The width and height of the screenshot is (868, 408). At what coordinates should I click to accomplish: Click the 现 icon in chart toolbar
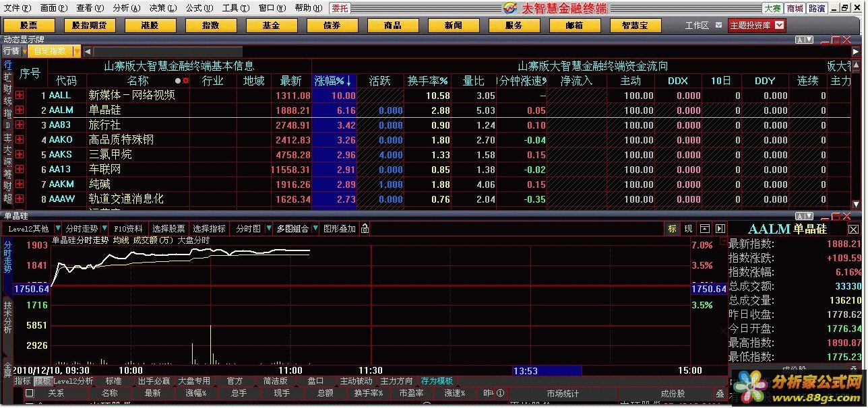point(688,229)
